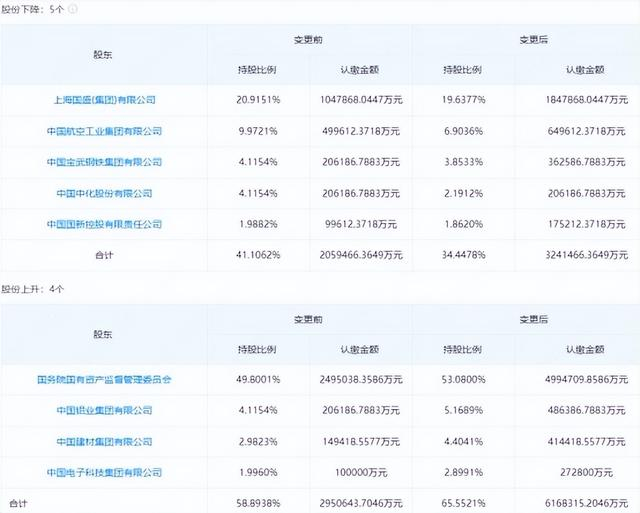The image size is (640, 513).
Task: Open the 中国宝武钢铁集团有限公司 shareholder link
Action: (x=104, y=162)
